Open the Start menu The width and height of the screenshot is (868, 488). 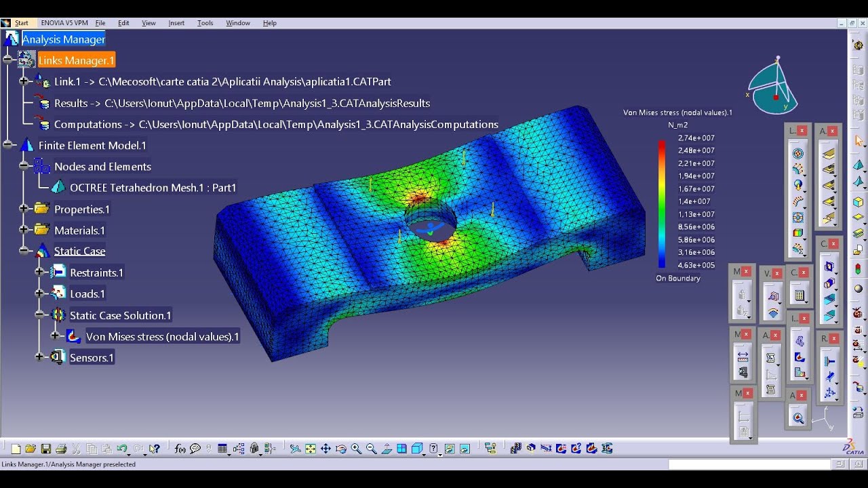point(21,23)
